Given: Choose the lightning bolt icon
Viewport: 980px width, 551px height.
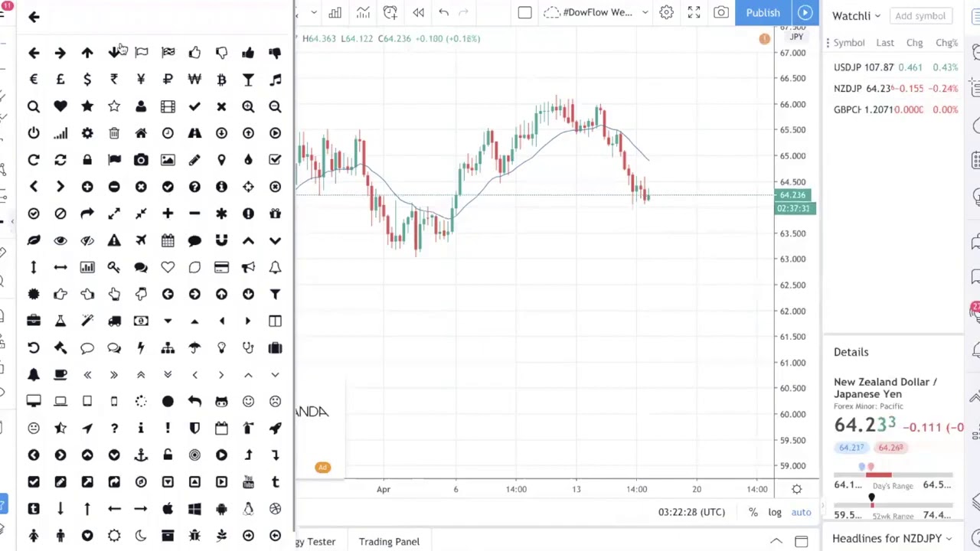Looking at the screenshot, I should [x=141, y=347].
